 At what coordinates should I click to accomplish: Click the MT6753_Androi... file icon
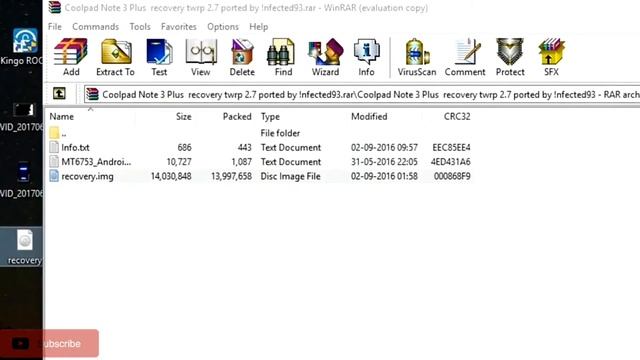pos(54,162)
